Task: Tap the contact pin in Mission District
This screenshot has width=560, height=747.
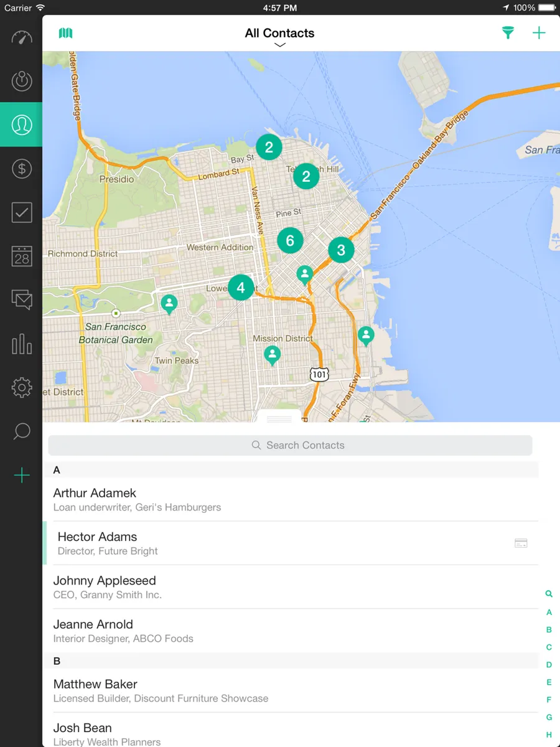Action: (x=272, y=355)
